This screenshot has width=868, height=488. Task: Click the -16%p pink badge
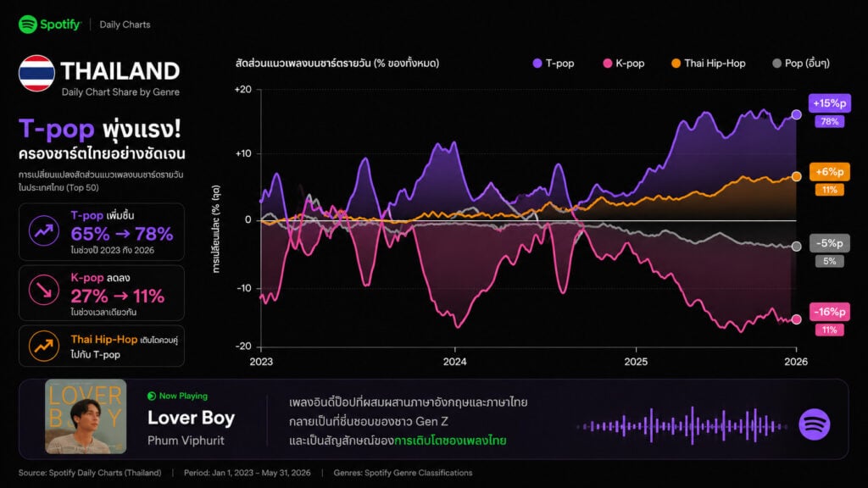click(x=829, y=312)
